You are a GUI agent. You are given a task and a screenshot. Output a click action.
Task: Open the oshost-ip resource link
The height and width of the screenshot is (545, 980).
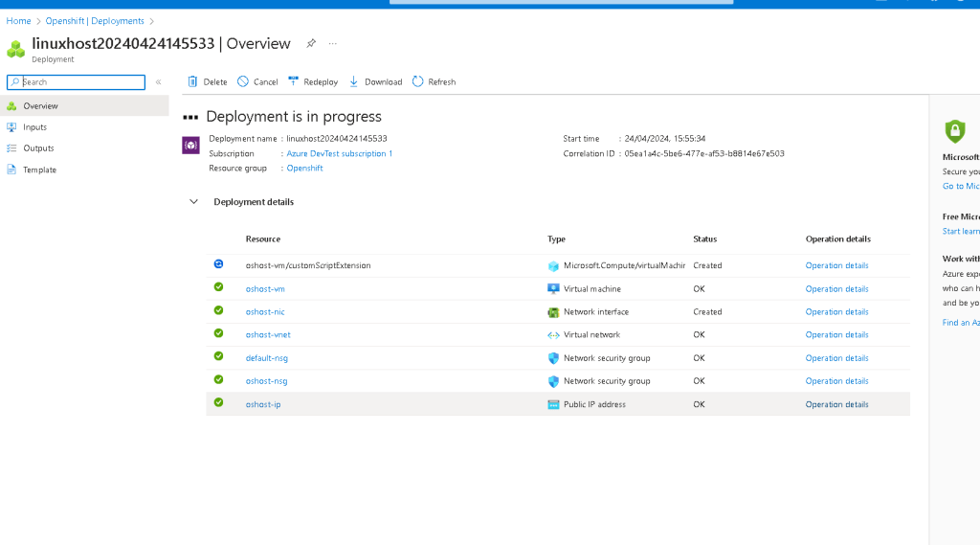coord(263,404)
